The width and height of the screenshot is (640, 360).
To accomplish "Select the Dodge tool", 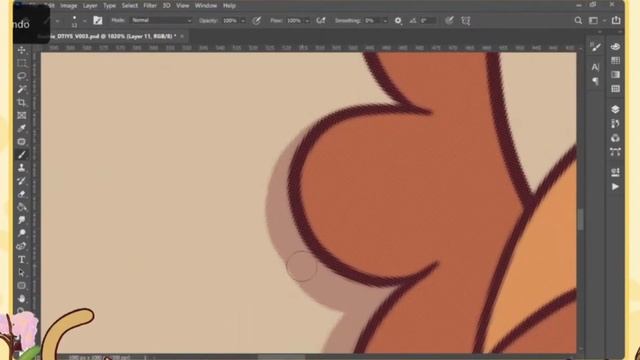I will click(x=22, y=233).
